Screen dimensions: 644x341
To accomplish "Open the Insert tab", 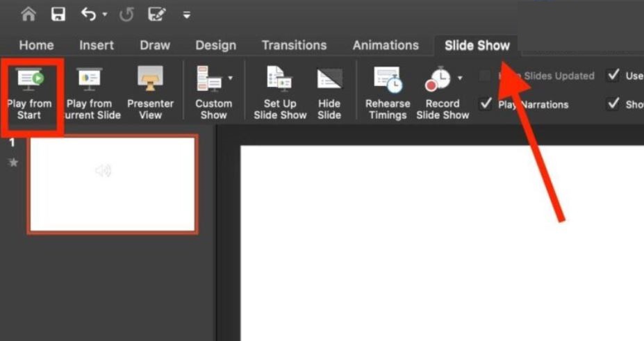I will [x=97, y=45].
